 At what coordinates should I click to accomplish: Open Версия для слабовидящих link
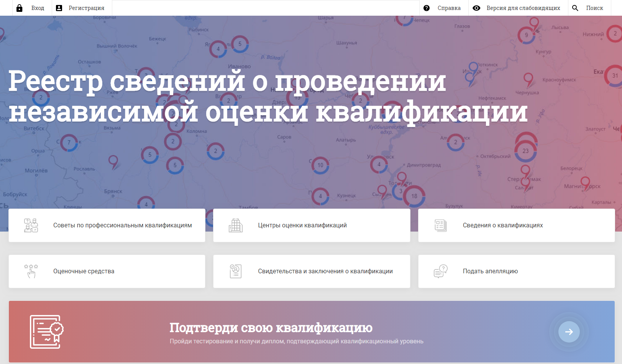523,8
